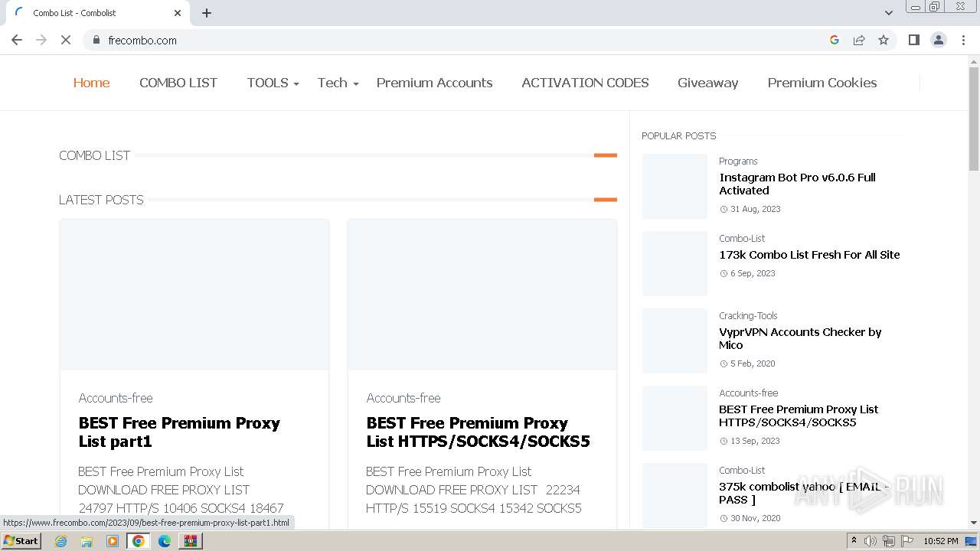Open Giveaway nav item
The image size is (980, 551).
[707, 83]
